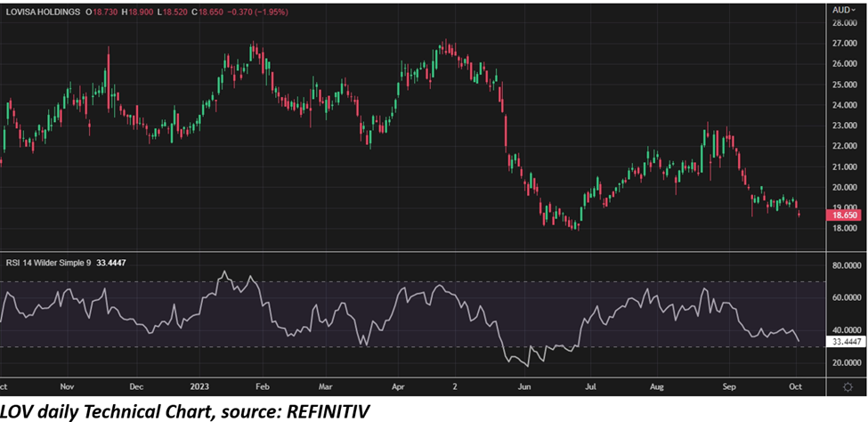Click the 25.000 price axis label
This screenshot has height=422, width=868.
tap(844, 85)
